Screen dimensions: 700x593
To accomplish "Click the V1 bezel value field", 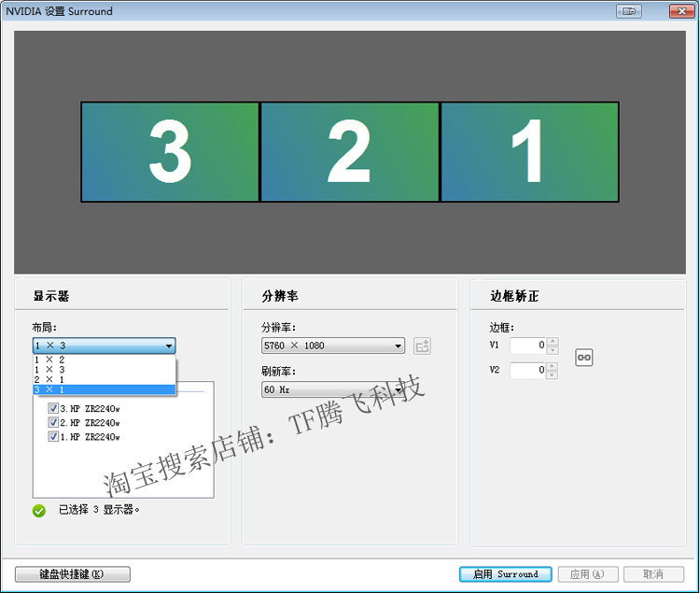I will click(x=528, y=346).
